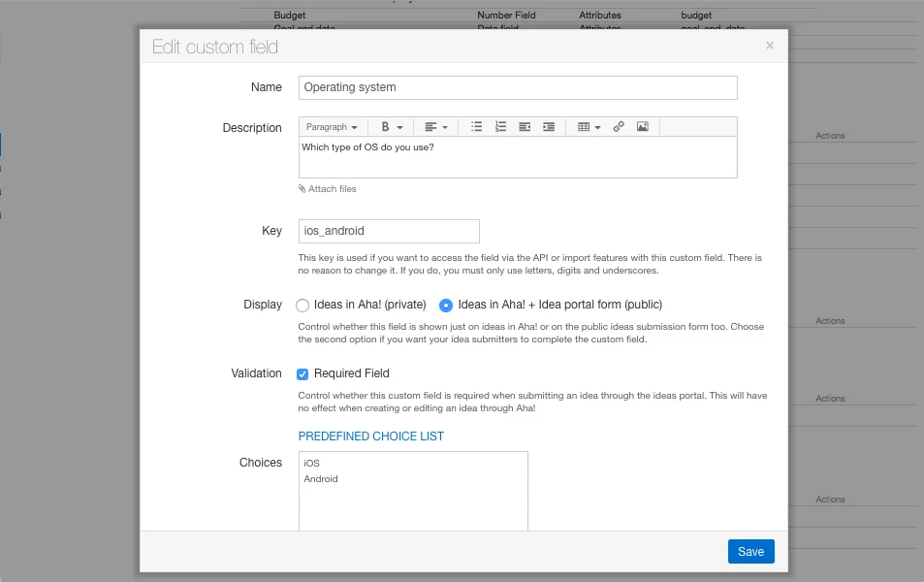This screenshot has width=924, height=582.
Task: Open the Bold formatting dropdown
Action: [x=392, y=127]
